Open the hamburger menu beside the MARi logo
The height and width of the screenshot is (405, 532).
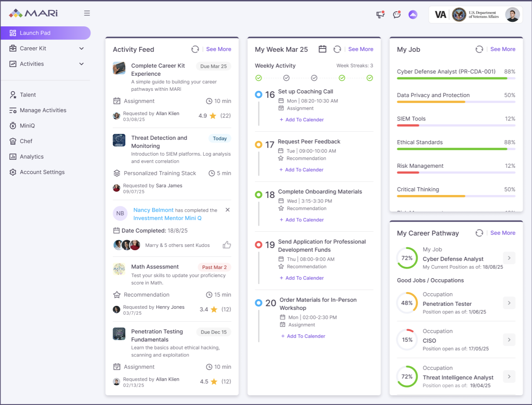(x=87, y=13)
